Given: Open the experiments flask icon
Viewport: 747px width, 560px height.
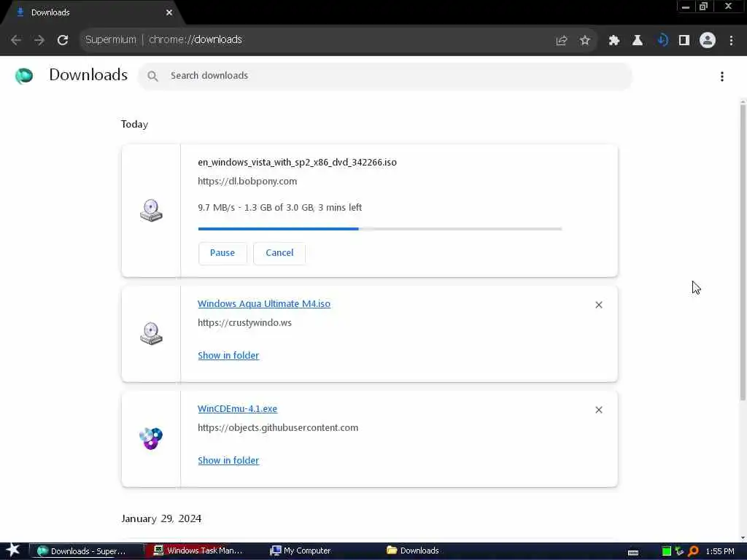Looking at the screenshot, I should point(638,41).
